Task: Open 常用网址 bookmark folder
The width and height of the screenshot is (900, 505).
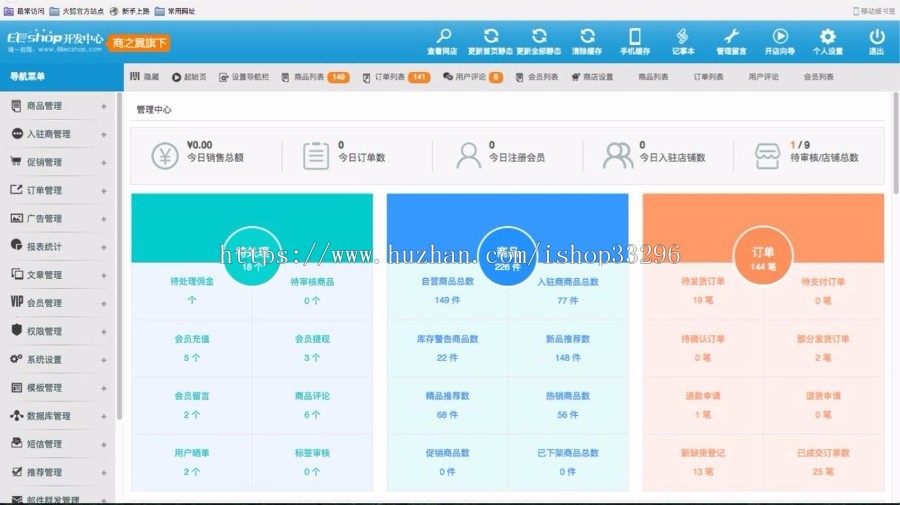Action: (175, 11)
